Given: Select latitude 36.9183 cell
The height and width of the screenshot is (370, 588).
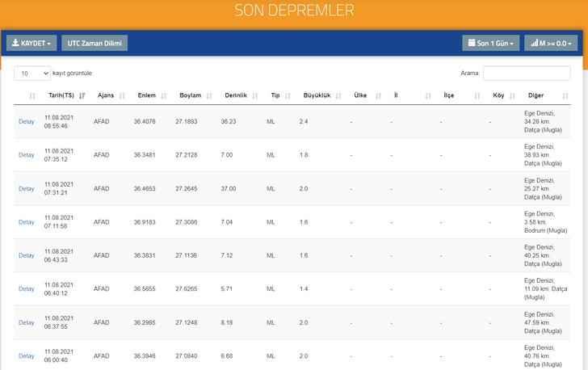Looking at the screenshot, I should pos(145,222).
